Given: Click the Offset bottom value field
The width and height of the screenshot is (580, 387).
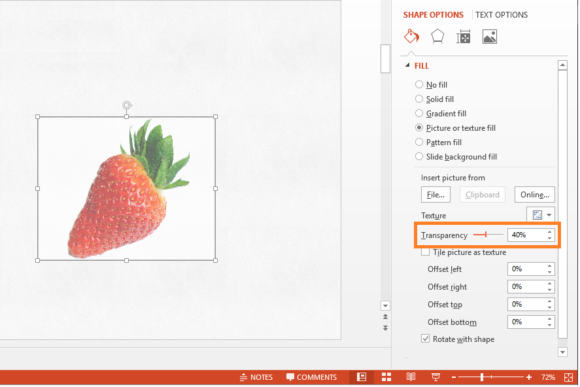Looking at the screenshot, I should (x=526, y=322).
